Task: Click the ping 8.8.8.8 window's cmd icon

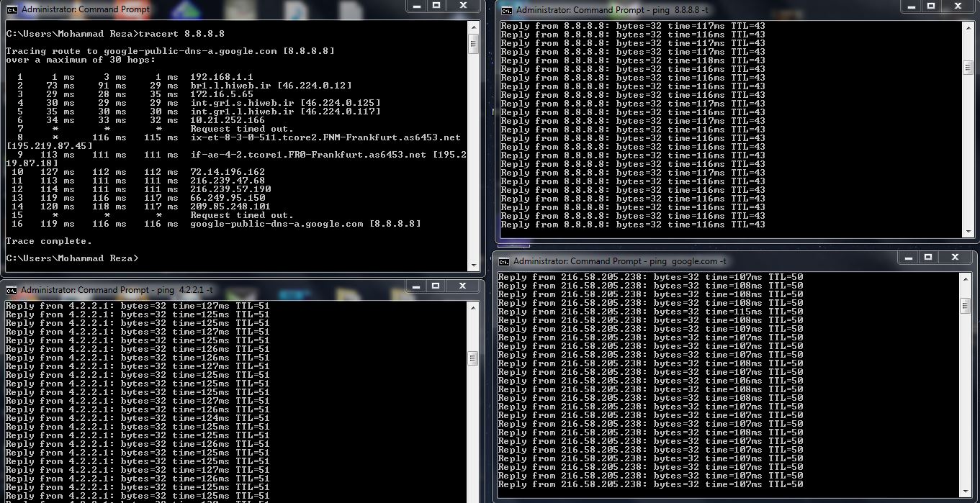Action: tap(507, 10)
